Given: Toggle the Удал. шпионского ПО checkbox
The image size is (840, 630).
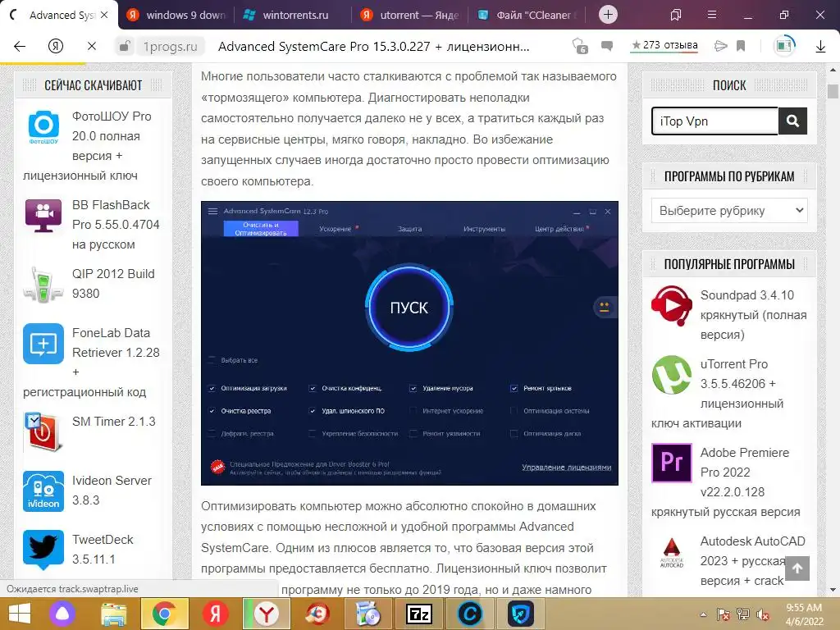Looking at the screenshot, I should pos(313,411).
